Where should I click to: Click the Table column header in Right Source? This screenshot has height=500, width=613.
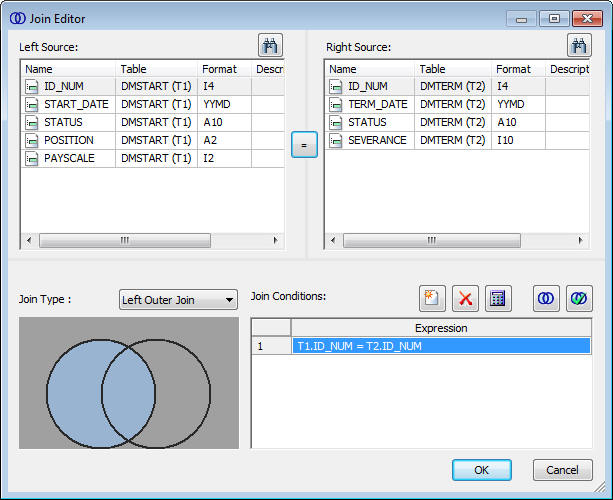pos(453,69)
